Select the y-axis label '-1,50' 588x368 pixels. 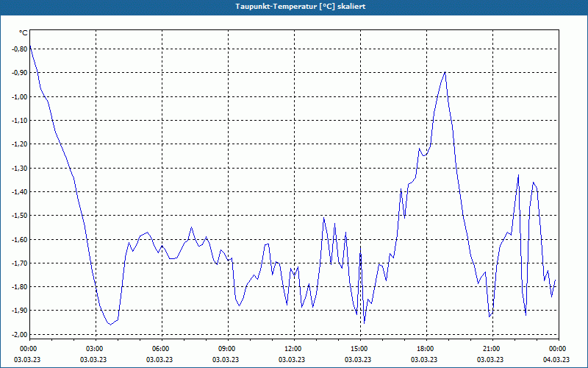point(20,215)
